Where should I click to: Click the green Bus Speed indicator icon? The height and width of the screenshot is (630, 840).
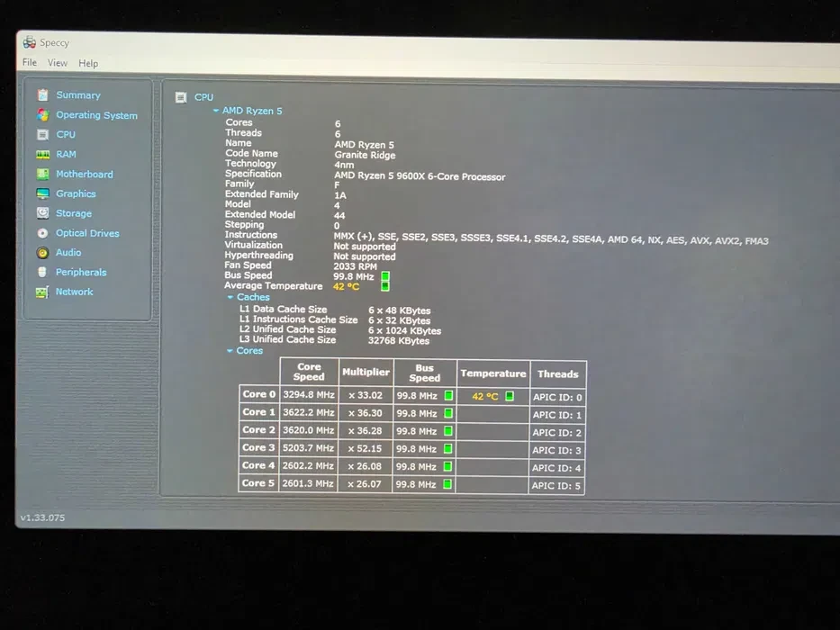[385, 276]
